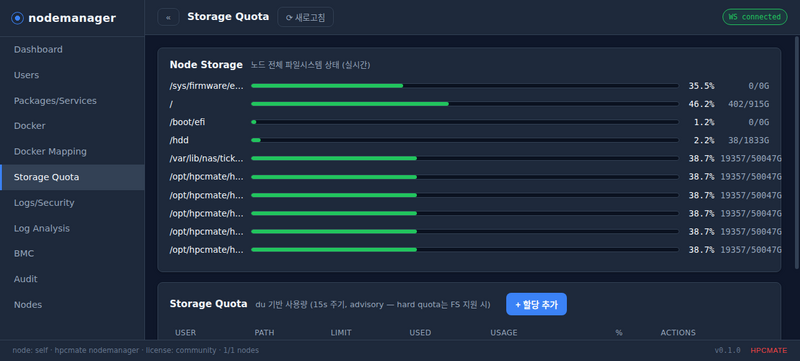
Task: Click the /boot/efi path label
Action: click(188, 122)
